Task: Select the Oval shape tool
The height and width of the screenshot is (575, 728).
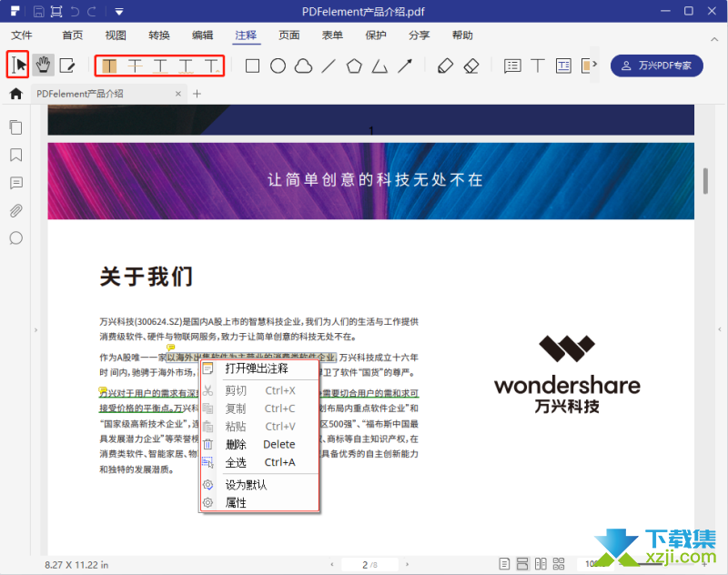Action: coord(278,66)
